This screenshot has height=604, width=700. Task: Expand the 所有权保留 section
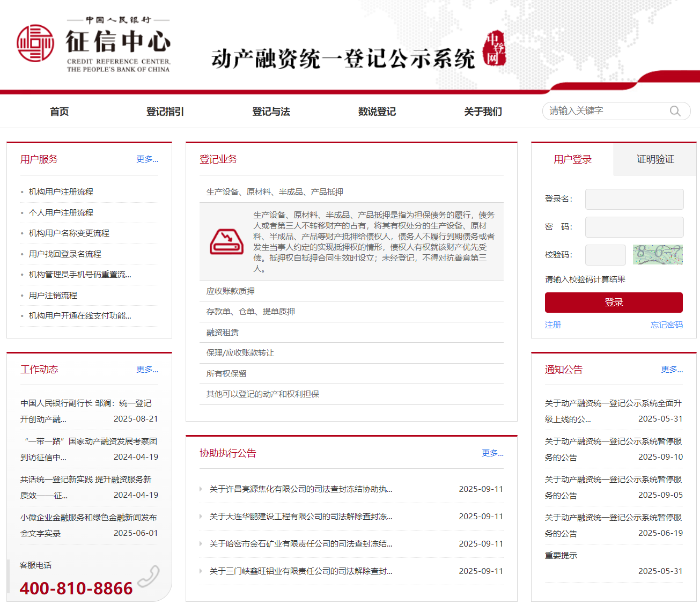point(226,374)
